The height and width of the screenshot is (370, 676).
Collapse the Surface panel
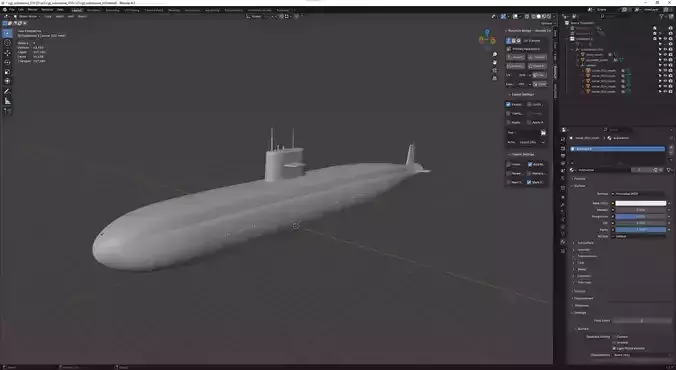579,186
